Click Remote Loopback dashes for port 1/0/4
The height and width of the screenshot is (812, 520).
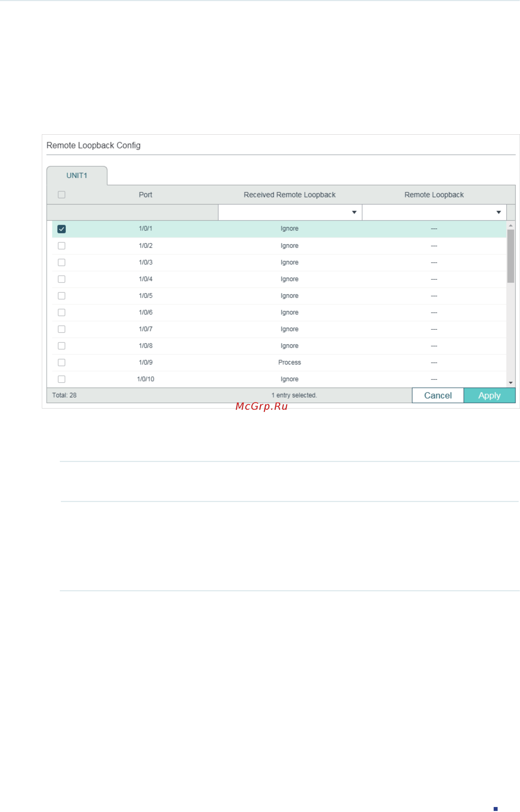434,279
